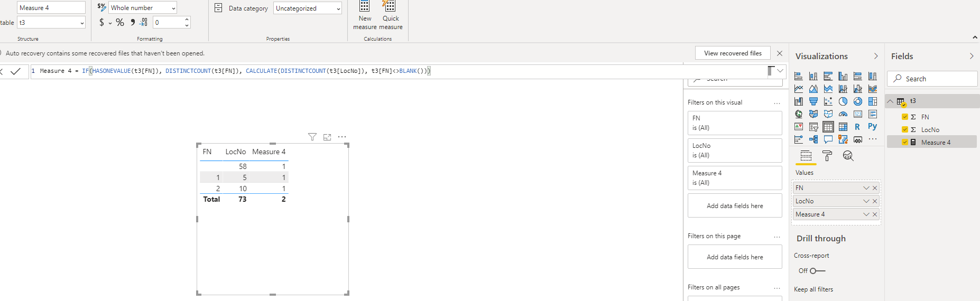Select the stacked bar chart visual
This screenshot has width=980, height=301.
coord(799,76)
